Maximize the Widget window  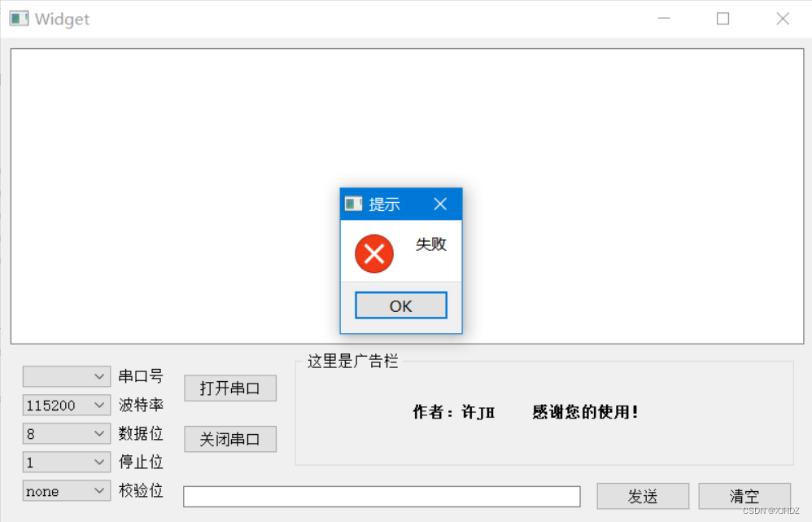[x=723, y=19]
